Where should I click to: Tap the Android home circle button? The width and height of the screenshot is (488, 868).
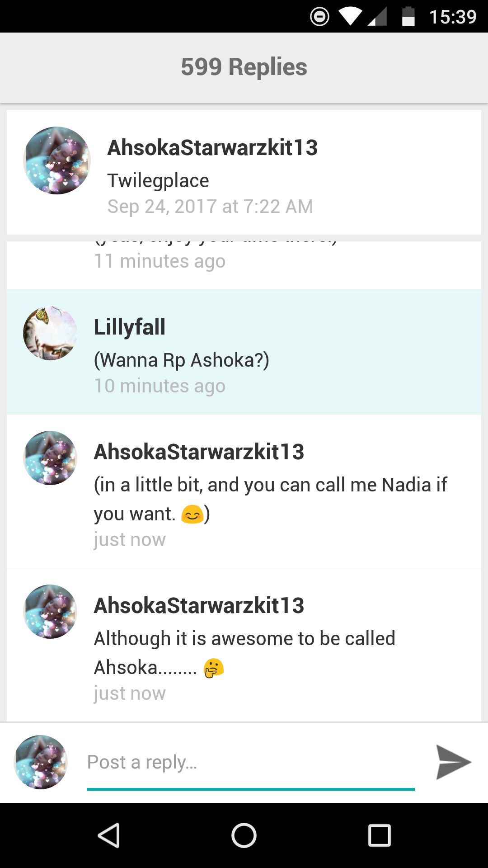pyautogui.click(x=244, y=835)
